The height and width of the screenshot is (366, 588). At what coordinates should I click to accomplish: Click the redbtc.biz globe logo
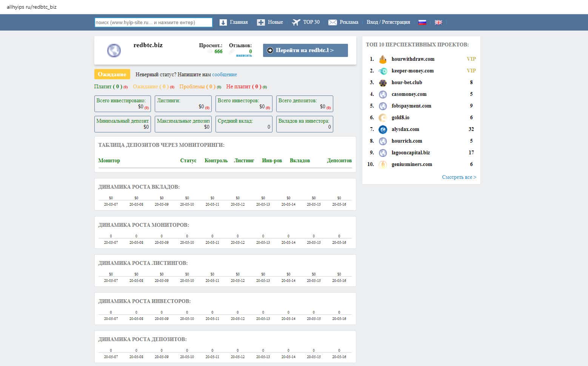[114, 50]
